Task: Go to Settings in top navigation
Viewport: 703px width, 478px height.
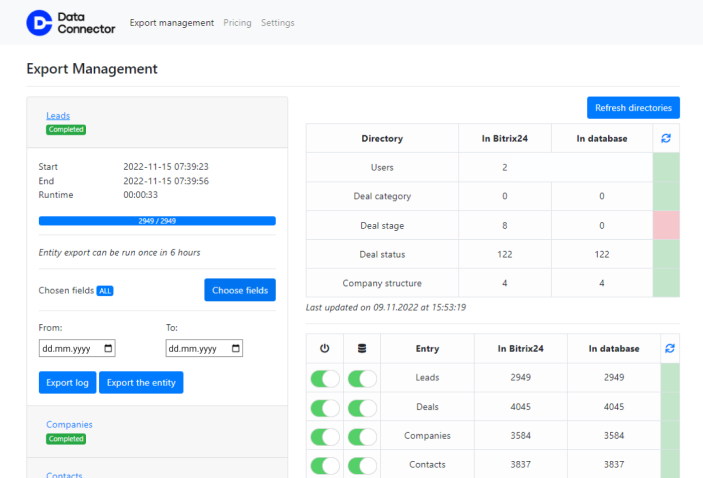Action: pyautogui.click(x=277, y=23)
